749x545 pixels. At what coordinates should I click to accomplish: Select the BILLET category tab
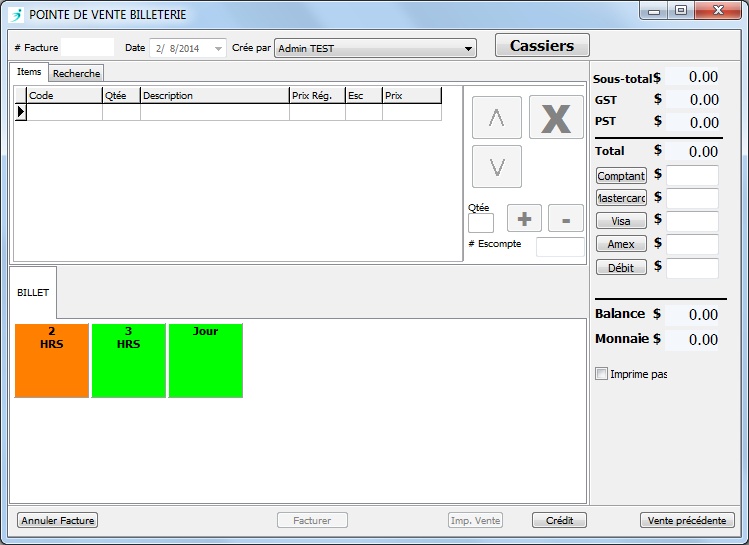33,292
